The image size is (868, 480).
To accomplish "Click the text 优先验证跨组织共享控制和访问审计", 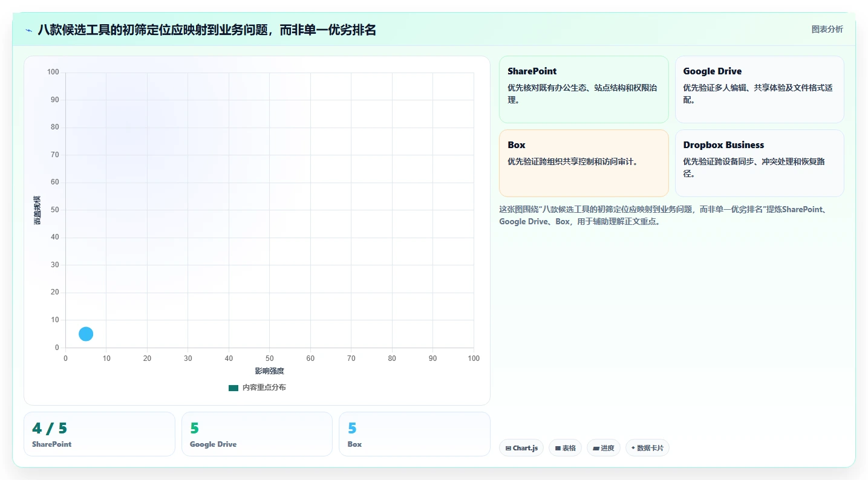I will pyautogui.click(x=573, y=161).
